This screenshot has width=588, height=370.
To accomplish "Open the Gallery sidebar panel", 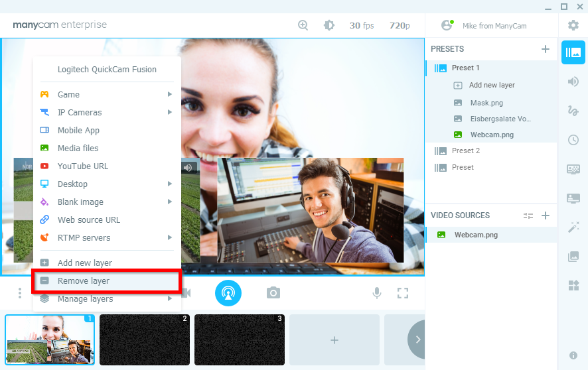I will [573, 257].
